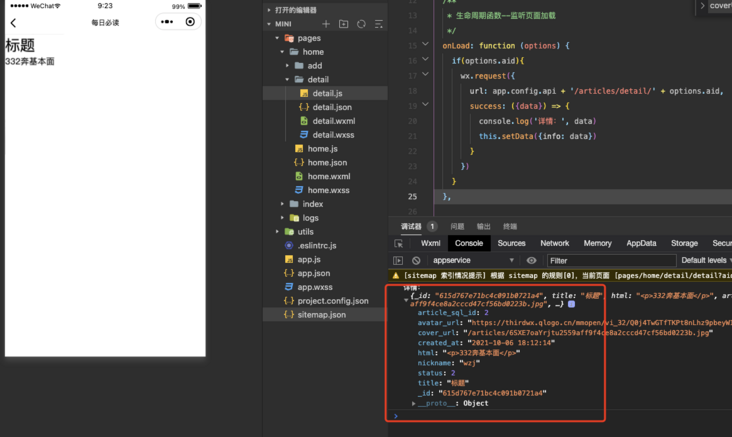Click the new folder icon in explorer header
This screenshot has height=437, width=732.
[343, 24]
